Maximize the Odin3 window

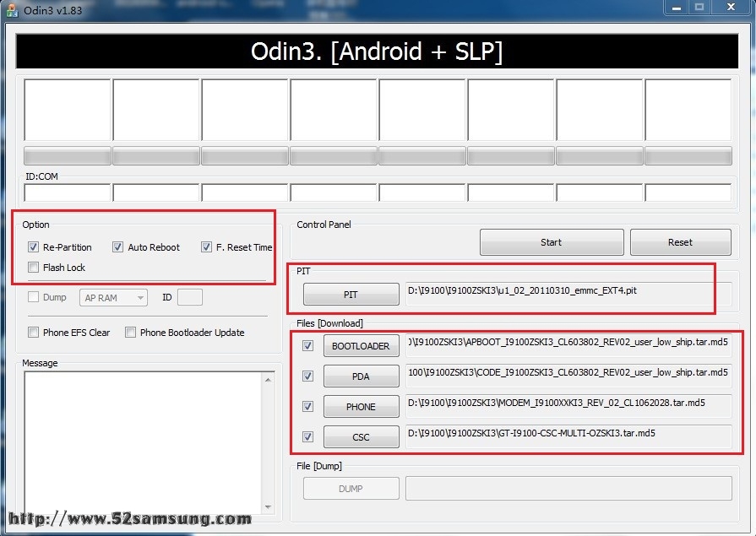pyautogui.click(x=699, y=8)
